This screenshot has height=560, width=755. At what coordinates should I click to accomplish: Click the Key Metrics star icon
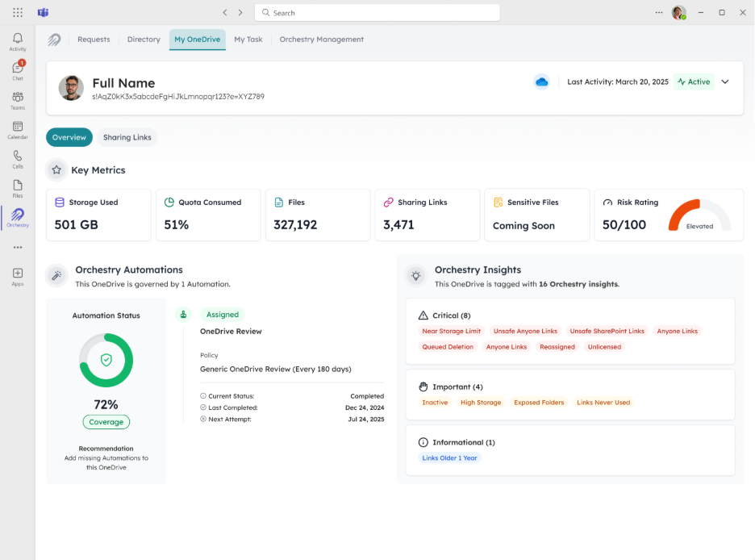pyautogui.click(x=56, y=170)
